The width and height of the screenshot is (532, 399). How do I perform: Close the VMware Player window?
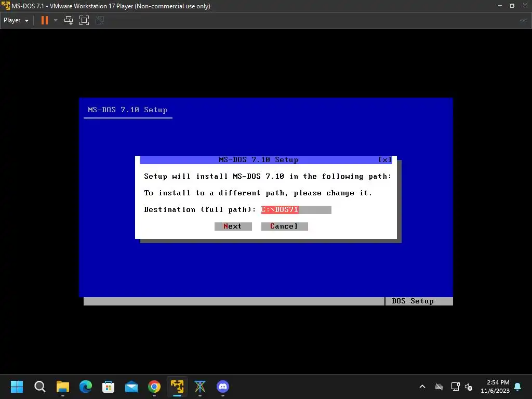525,5
